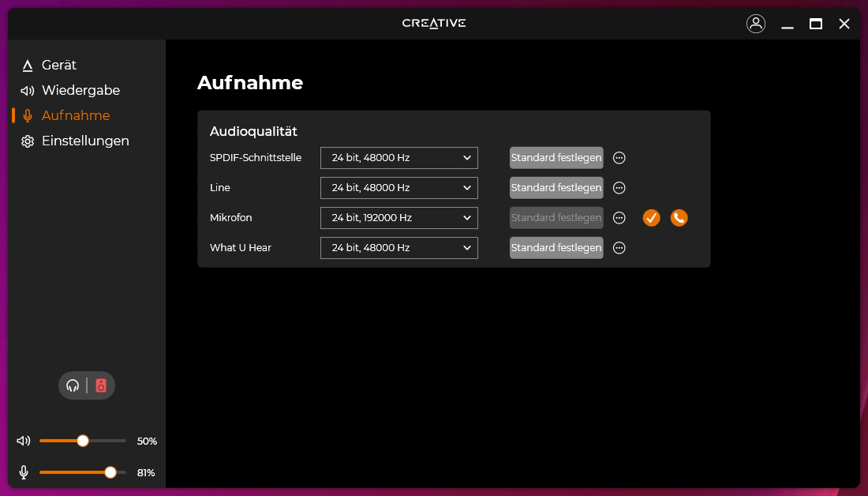The width and height of the screenshot is (868, 496).
Task: Open the Line audio quality dropdown
Action: (398, 187)
